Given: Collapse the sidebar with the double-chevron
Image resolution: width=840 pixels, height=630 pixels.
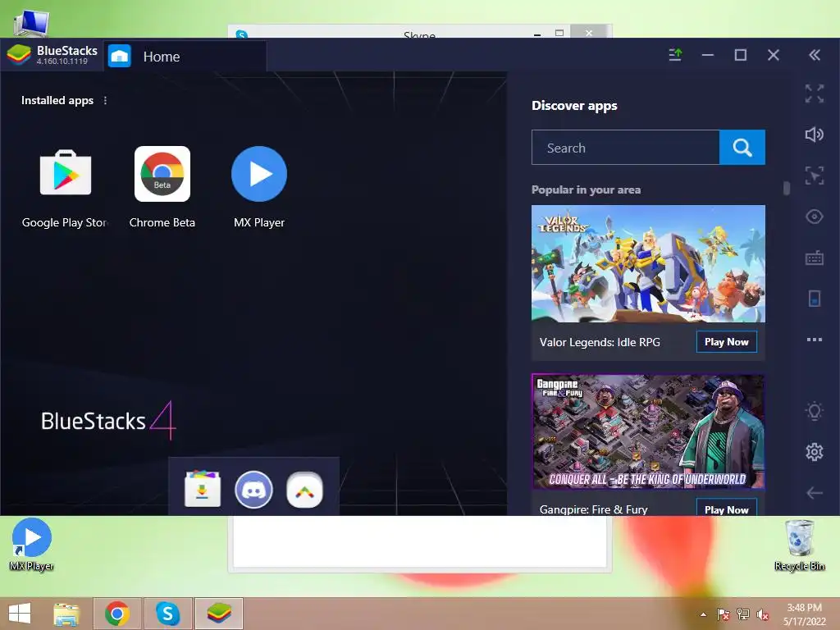Looking at the screenshot, I should click(815, 55).
